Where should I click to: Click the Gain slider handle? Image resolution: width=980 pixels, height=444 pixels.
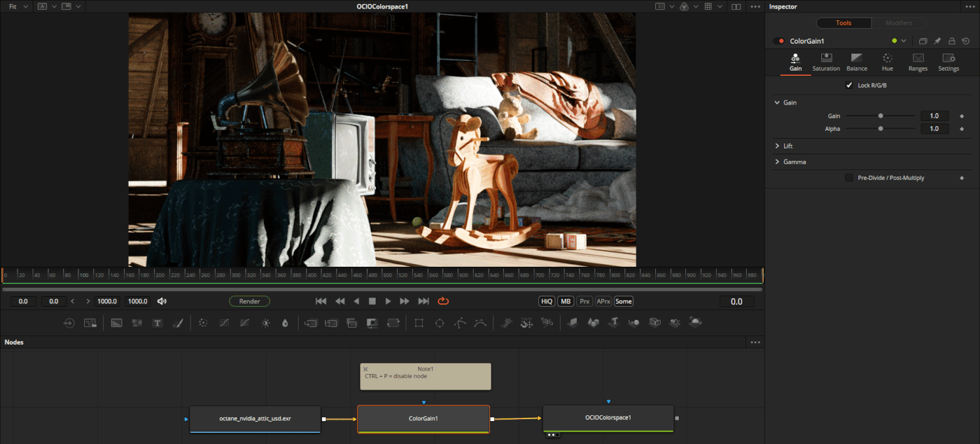(x=880, y=116)
